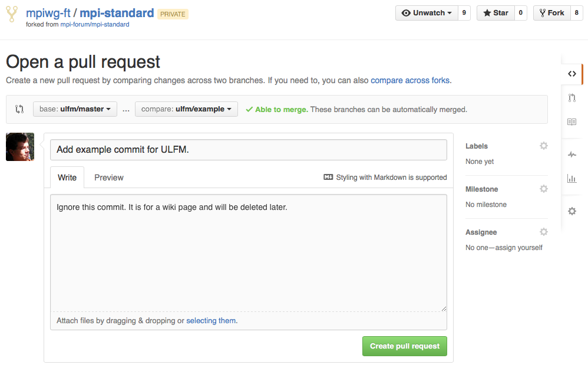Click the Labels heading

click(477, 146)
